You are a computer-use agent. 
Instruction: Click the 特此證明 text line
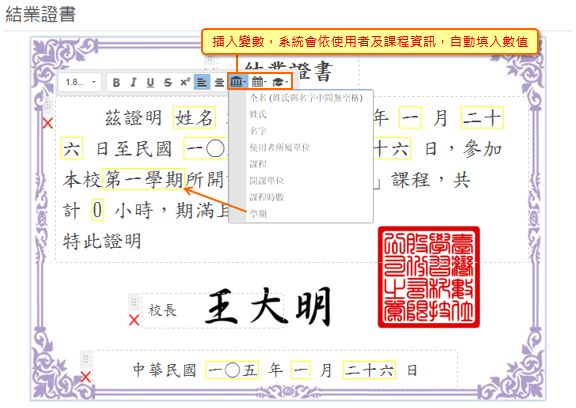coord(102,241)
